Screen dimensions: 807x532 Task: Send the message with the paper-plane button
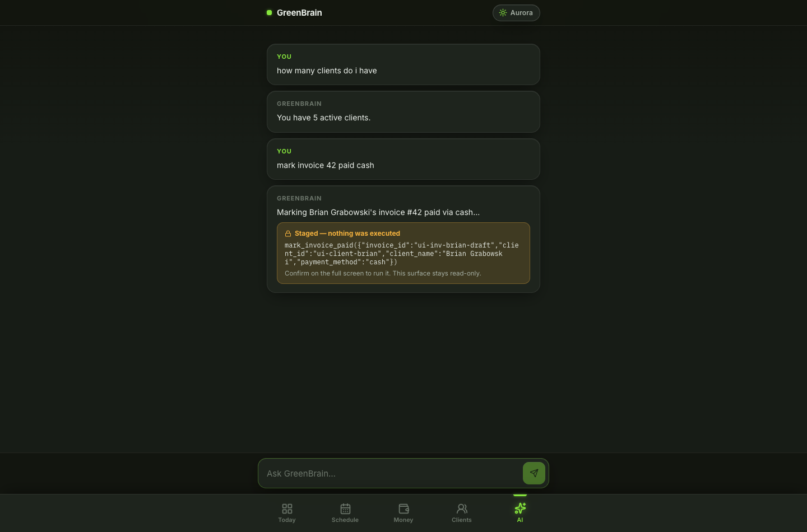[x=534, y=473]
